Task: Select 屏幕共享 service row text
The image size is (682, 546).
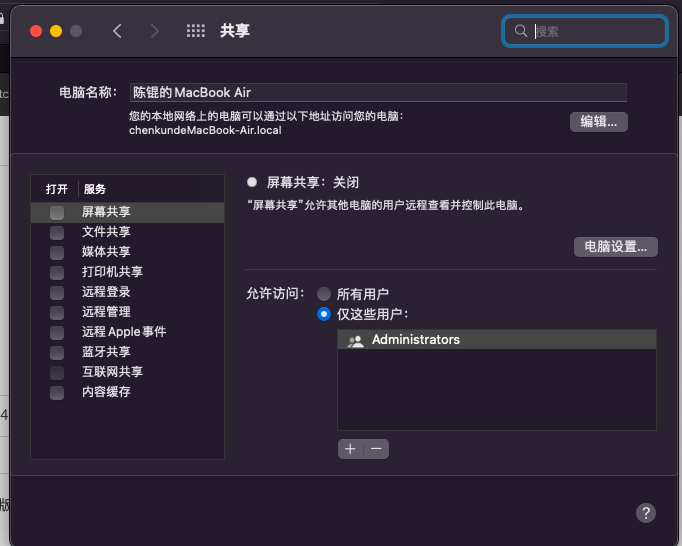Action: [106, 212]
